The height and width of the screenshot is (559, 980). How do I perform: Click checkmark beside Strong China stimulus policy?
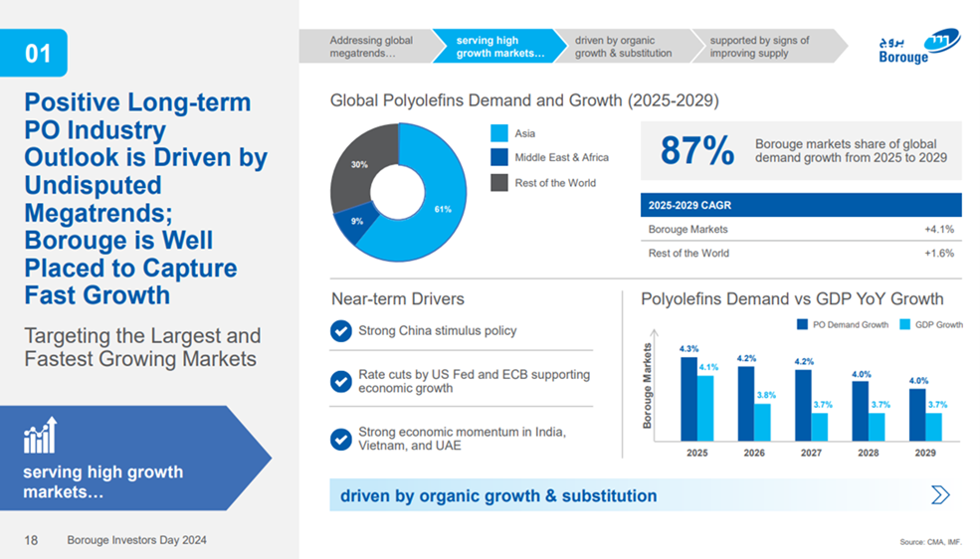click(340, 331)
